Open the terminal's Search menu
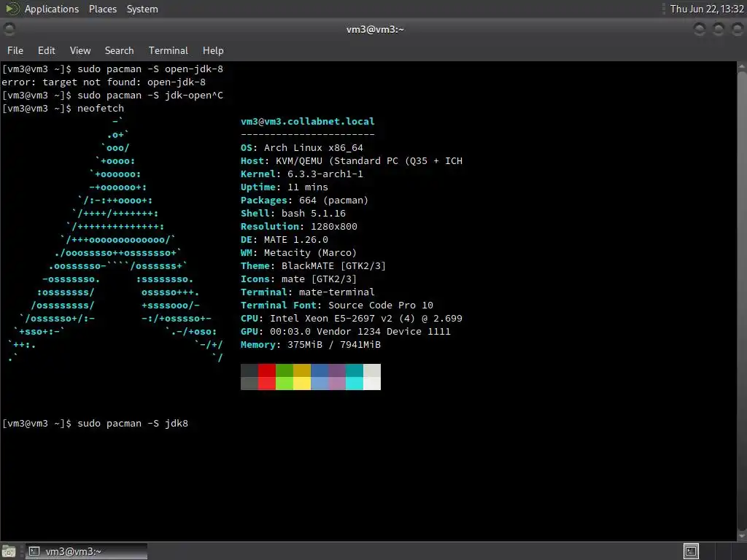The width and height of the screenshot is (747, 560). [119, 50]
